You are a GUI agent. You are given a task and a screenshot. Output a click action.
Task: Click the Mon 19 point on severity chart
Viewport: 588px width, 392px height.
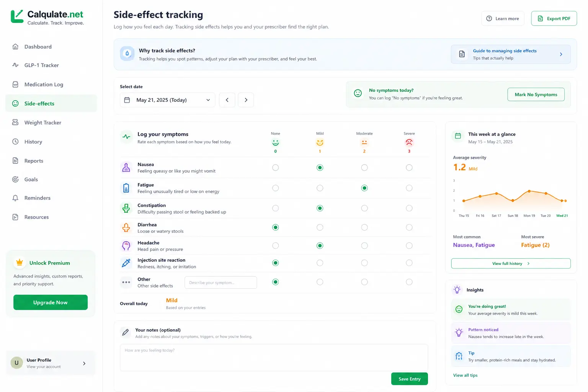(529, 191)
